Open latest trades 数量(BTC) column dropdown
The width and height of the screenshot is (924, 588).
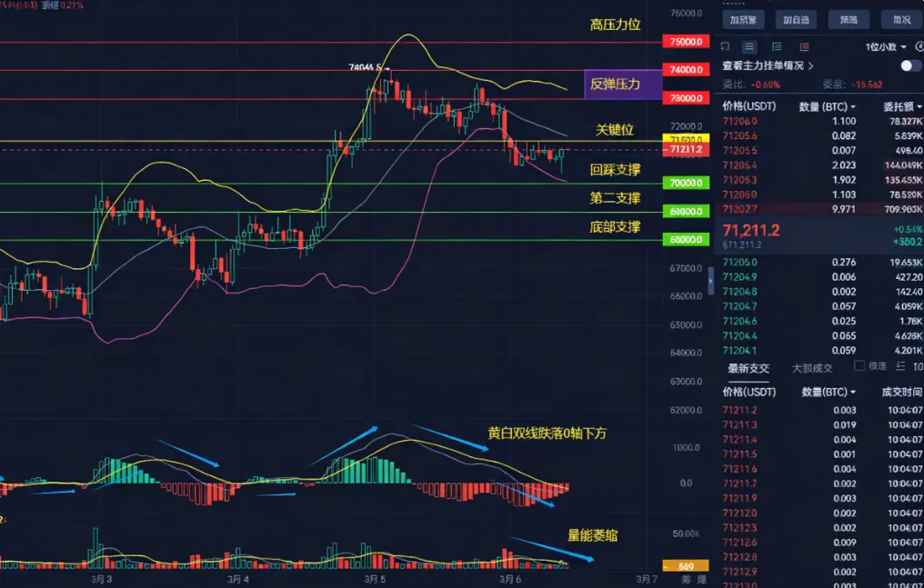point(829,392)
